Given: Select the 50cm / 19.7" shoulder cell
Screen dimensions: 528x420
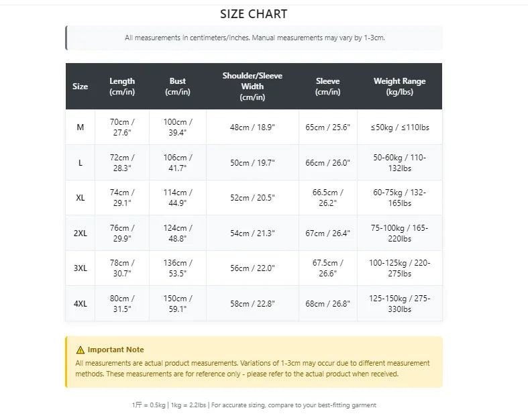Looking at the screenshot, I should point(252,163).
